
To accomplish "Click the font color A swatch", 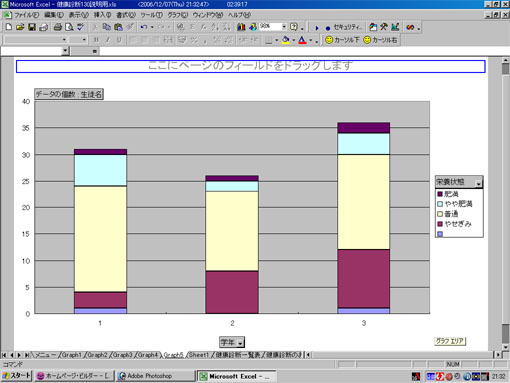I will click(302, 40).
